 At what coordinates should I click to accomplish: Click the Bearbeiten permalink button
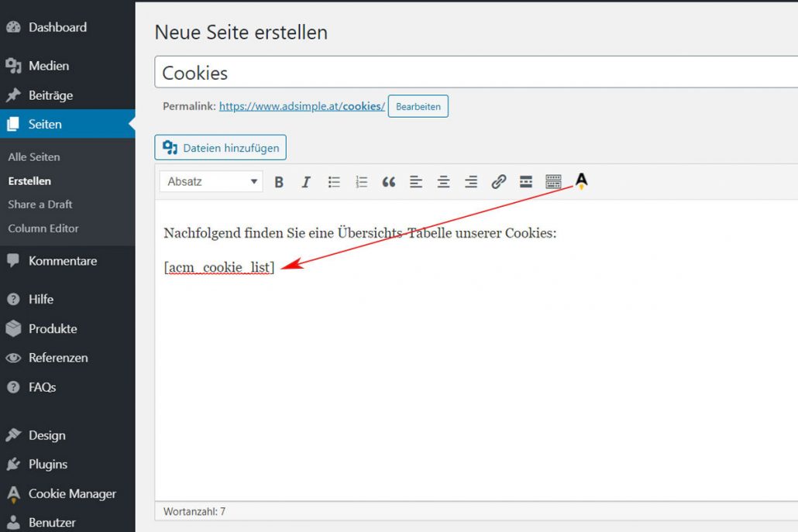click(x=418, y=106)
